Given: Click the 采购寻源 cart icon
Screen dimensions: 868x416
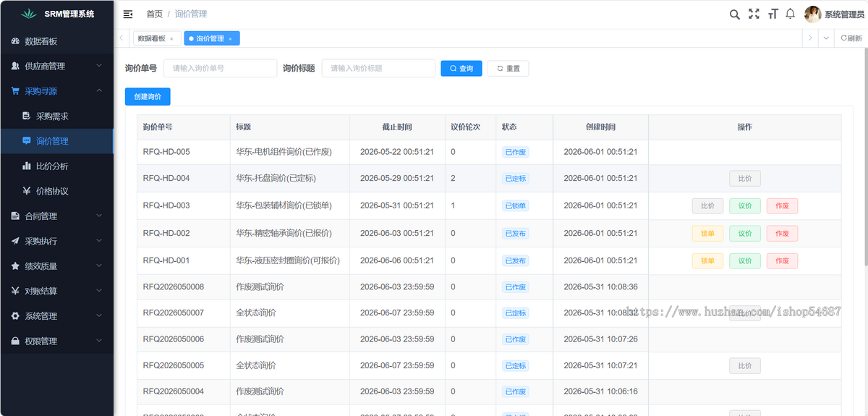Looking at the screenshot, I should [x=16, y=91].
